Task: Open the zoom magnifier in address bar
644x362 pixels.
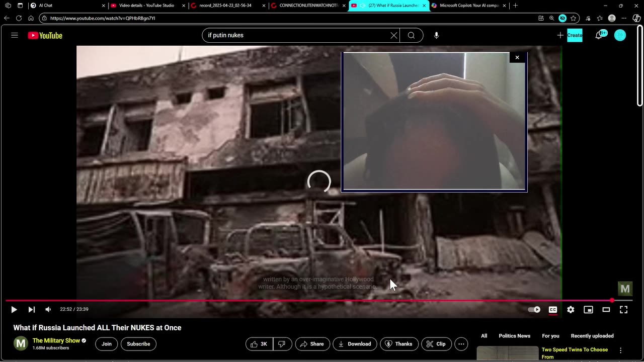Action: [x=551, y=18]
